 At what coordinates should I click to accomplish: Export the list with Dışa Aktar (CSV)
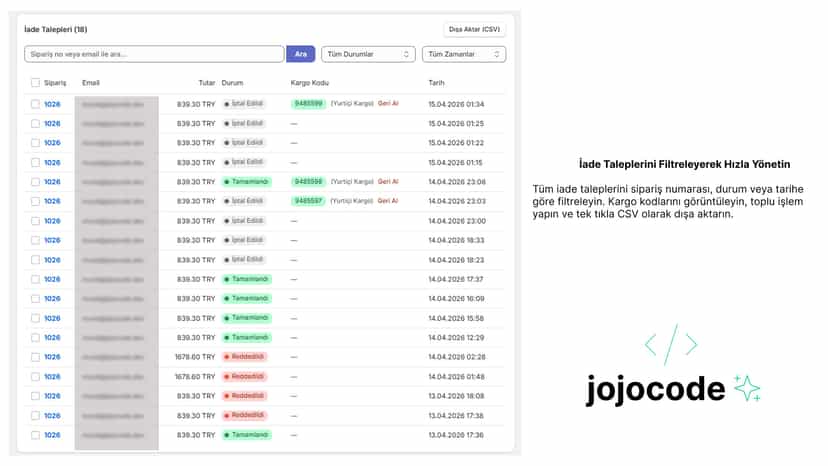474,29
